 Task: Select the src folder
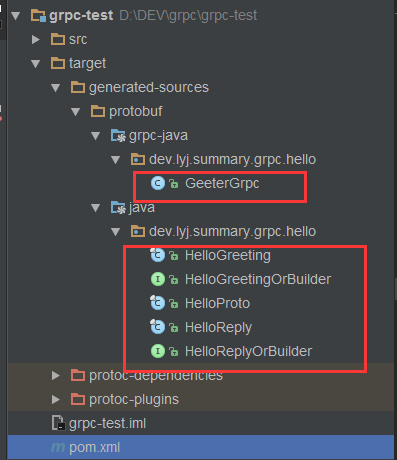(x=78, y=40)
